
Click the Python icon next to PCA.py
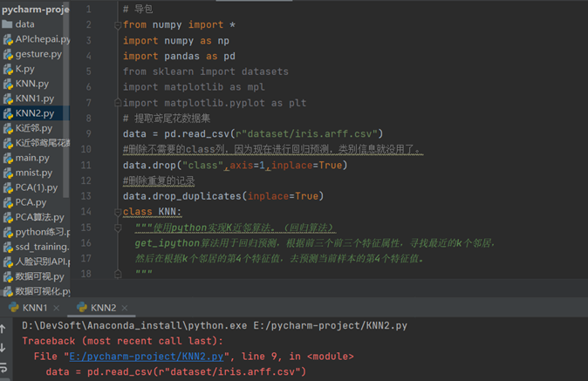point(8,203)
